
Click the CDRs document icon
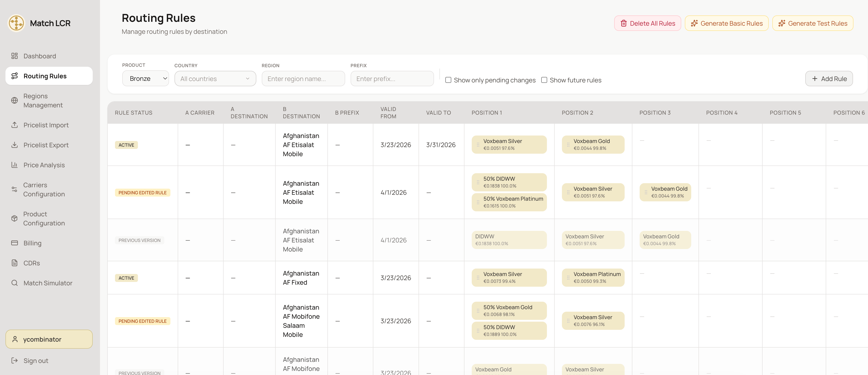click(x=15, y=263)
